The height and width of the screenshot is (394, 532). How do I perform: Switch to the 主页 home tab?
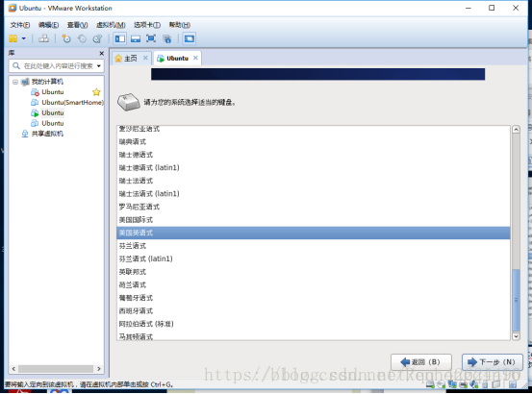pos(130,59)
